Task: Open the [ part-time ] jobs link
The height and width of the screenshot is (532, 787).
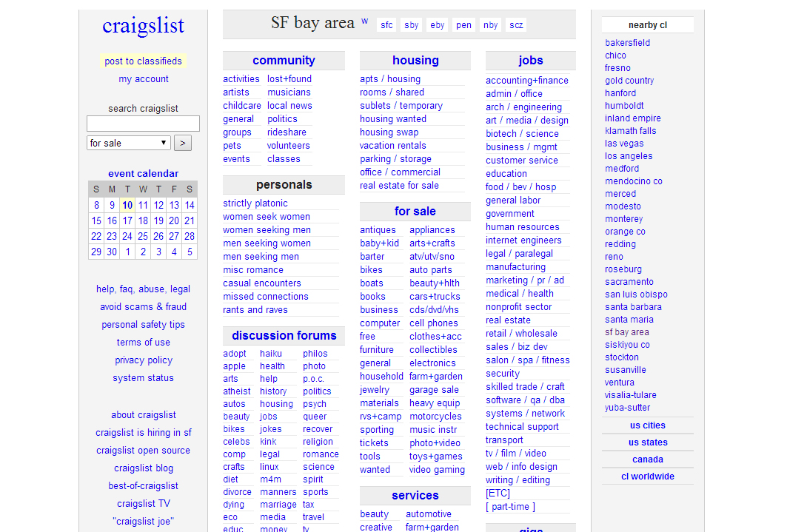Action: coord(510,506)
